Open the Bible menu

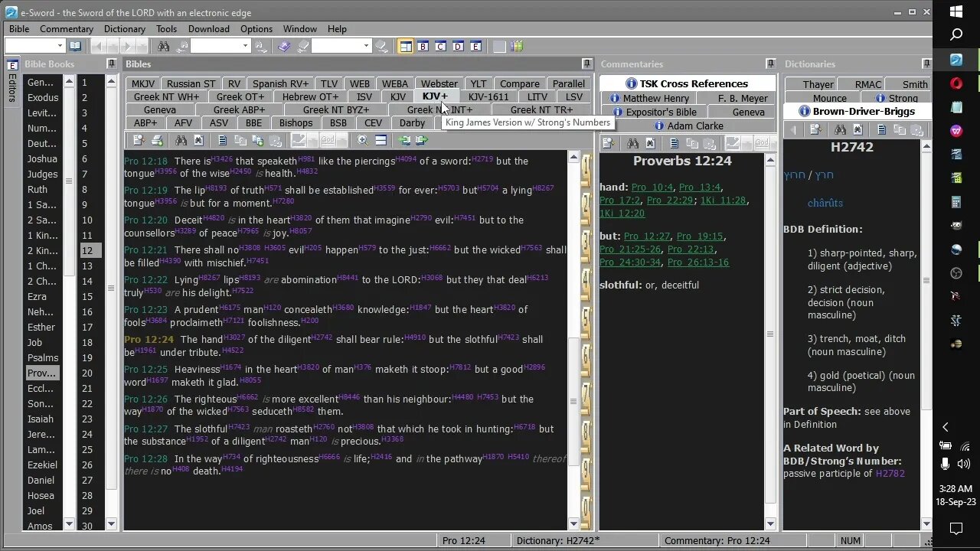click(19, 28)
